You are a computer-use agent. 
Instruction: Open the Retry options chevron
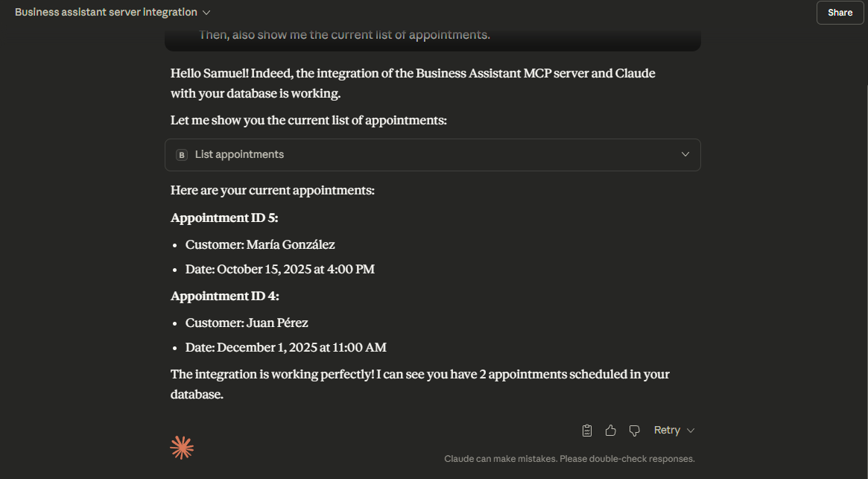click(691, 431)
